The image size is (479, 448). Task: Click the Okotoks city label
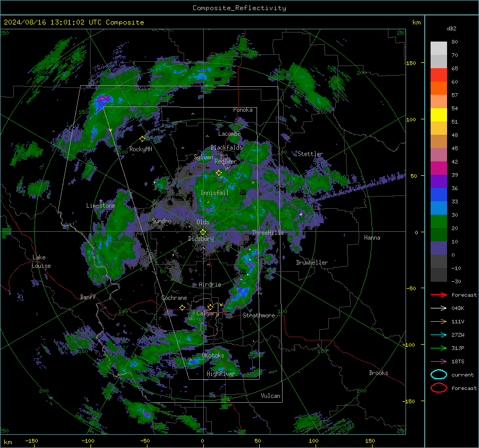pyautogui.click(x=213, y=355)
